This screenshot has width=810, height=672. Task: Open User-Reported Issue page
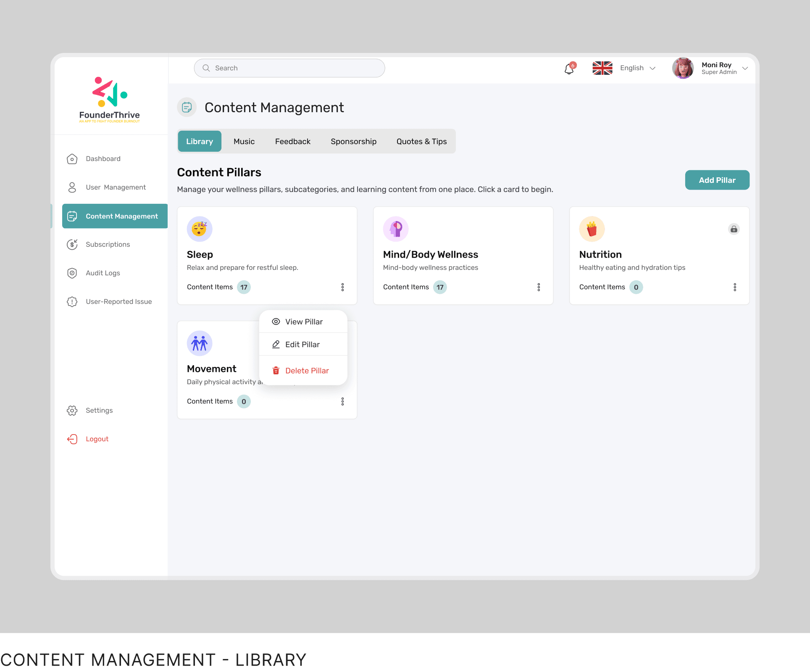(x=118, y=302)
